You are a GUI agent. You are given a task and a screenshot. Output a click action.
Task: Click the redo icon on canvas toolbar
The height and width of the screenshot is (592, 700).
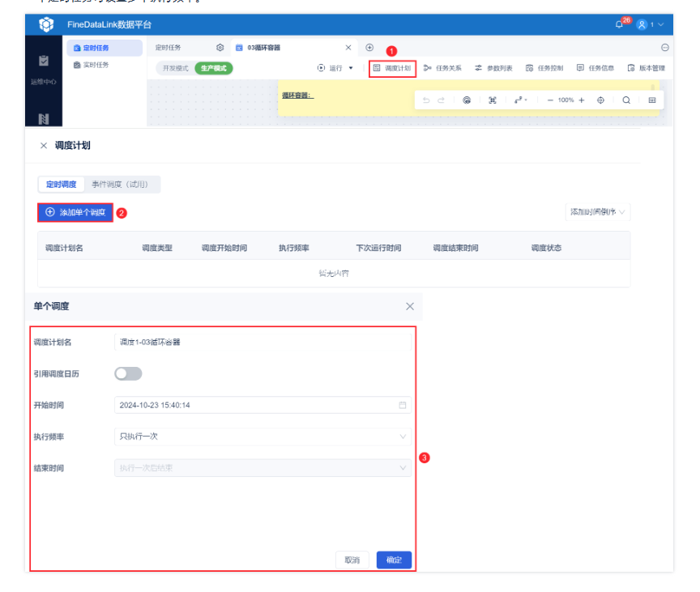click(441, 100)
